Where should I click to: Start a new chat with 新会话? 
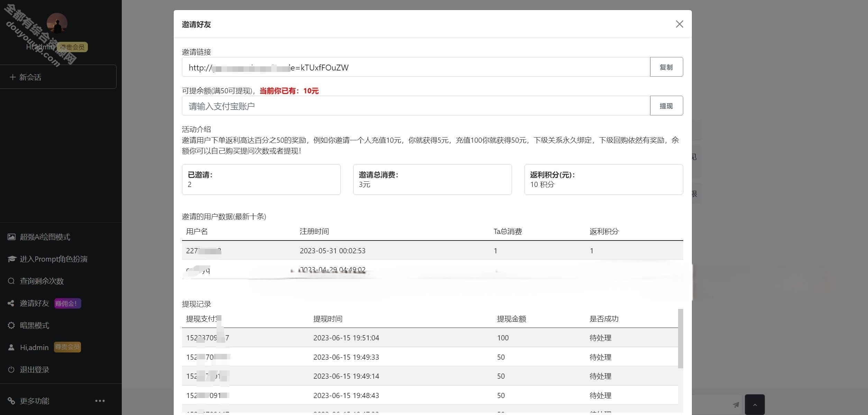pyautogui.click(x=58, y=77)
